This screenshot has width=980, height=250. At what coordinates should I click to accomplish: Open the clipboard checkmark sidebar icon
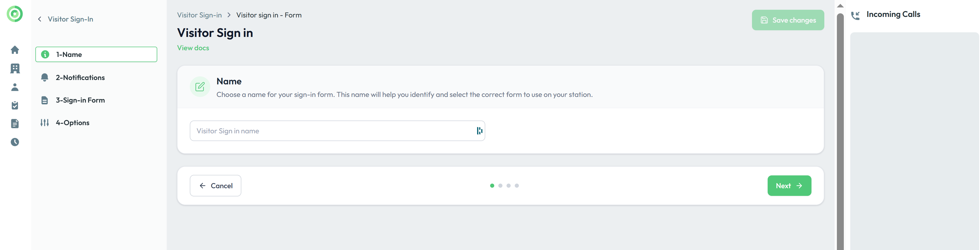[15, 105]
